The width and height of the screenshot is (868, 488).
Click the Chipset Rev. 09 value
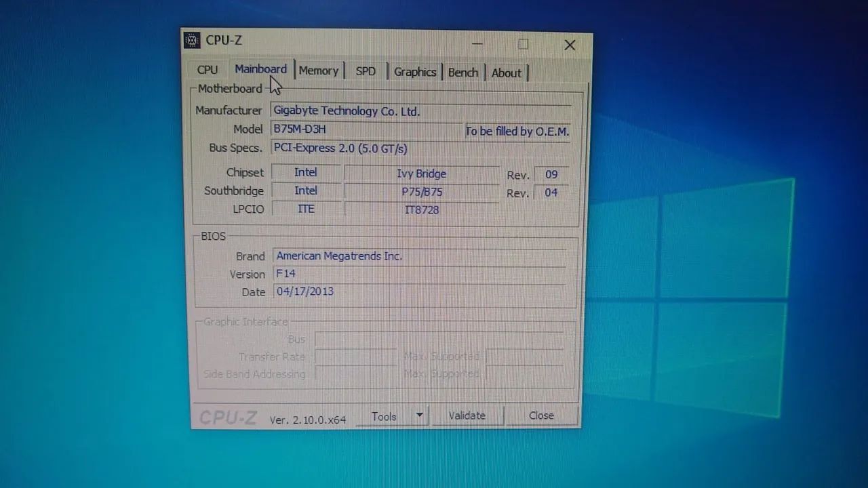(x=551, y=174)
